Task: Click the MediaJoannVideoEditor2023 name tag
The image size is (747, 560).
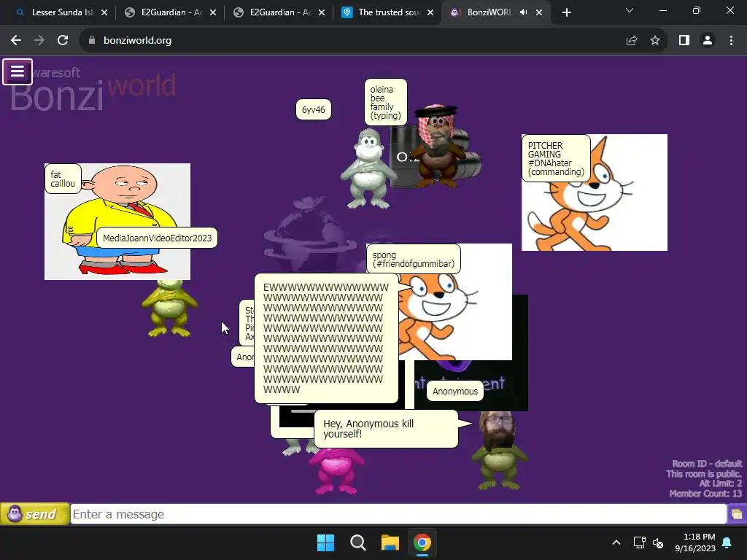Action: point(158,238)
